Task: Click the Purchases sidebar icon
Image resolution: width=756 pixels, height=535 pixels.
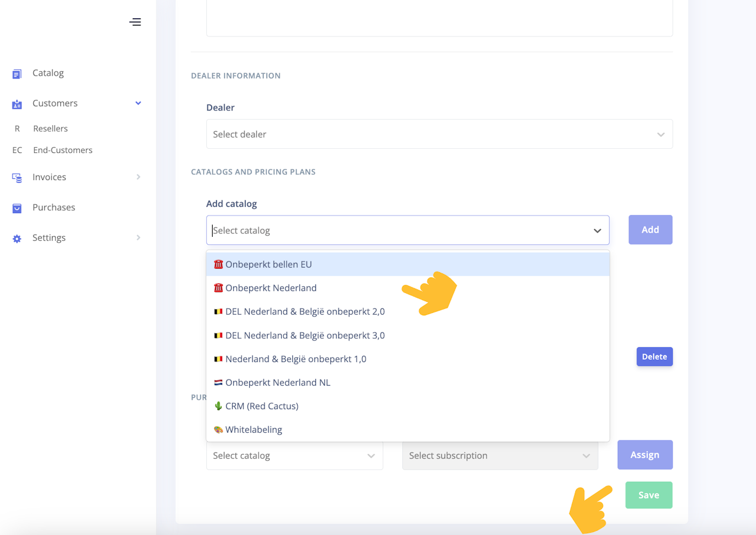Action: [17, 208]
